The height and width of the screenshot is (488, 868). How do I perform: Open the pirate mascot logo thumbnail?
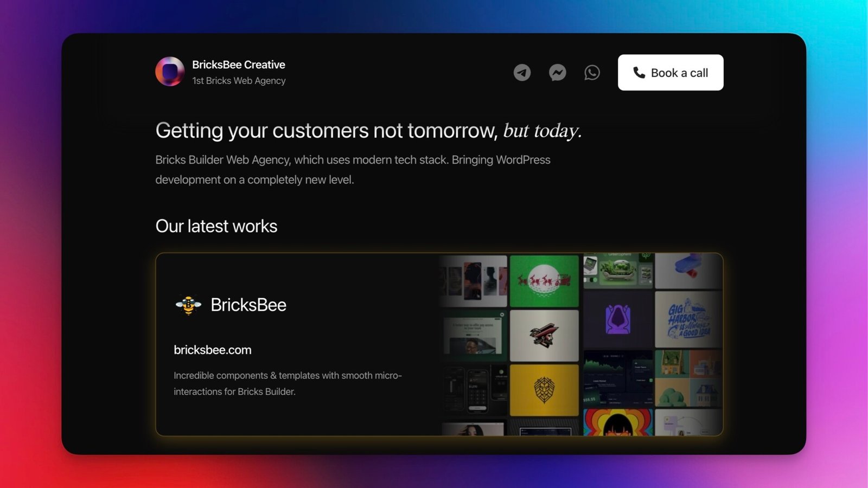click(544, 336)
